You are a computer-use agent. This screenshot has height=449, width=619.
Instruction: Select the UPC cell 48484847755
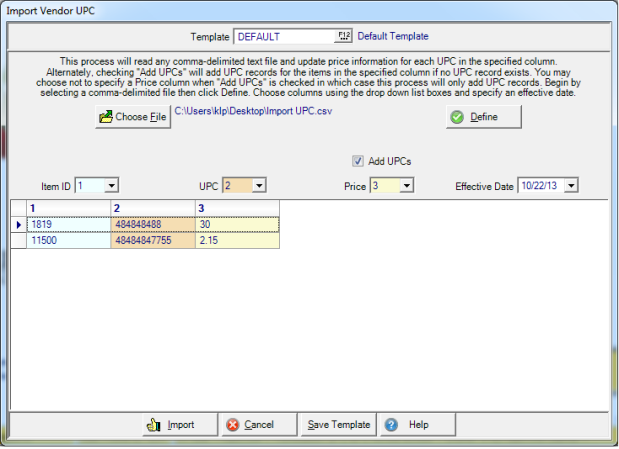tap(152, 241)
